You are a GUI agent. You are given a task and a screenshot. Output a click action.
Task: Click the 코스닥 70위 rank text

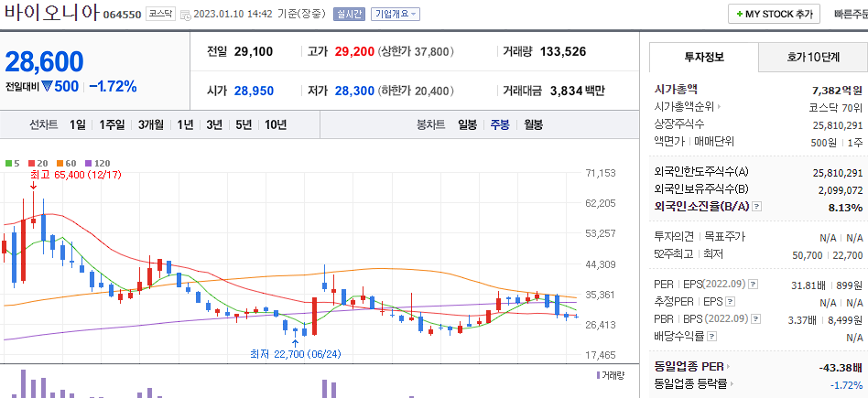836,107
